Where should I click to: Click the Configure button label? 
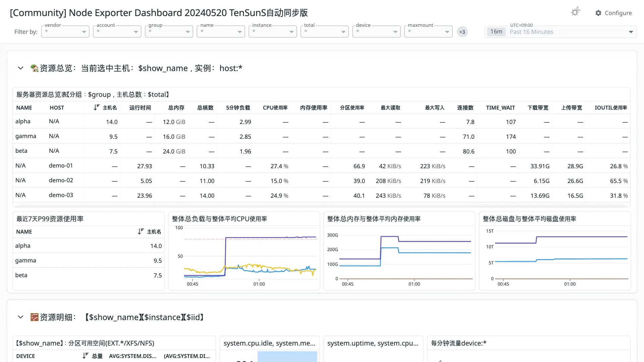pyautogui.click(x=618, y=13)
